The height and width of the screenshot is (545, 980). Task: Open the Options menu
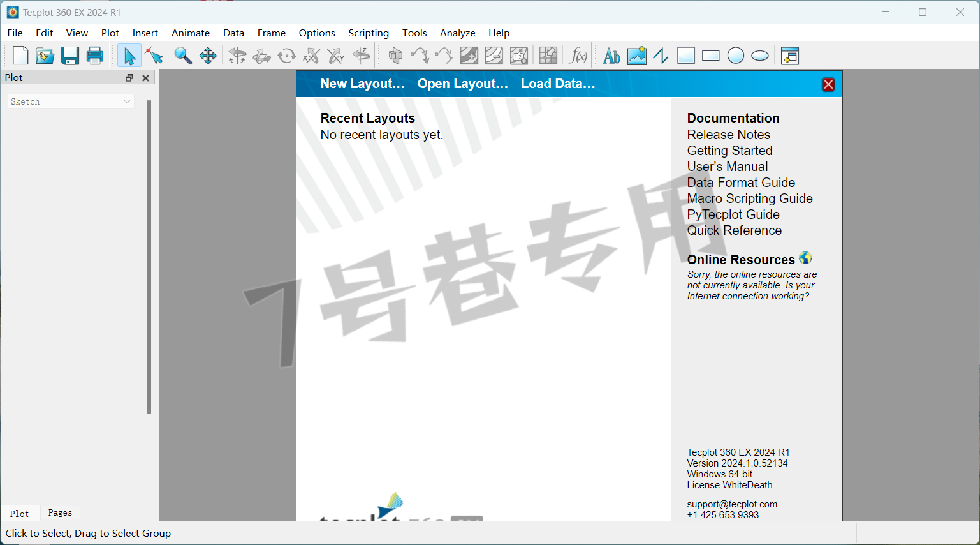(x=317, y=33)
